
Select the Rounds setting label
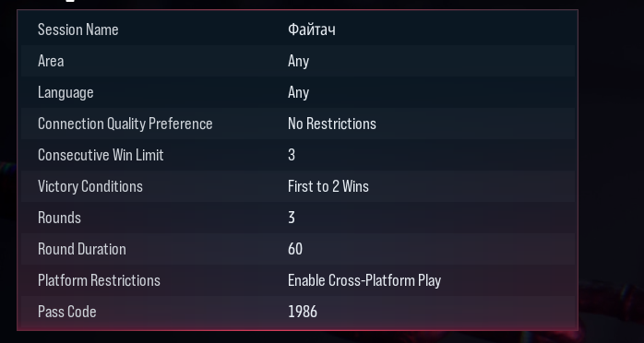tap(59, 218)
